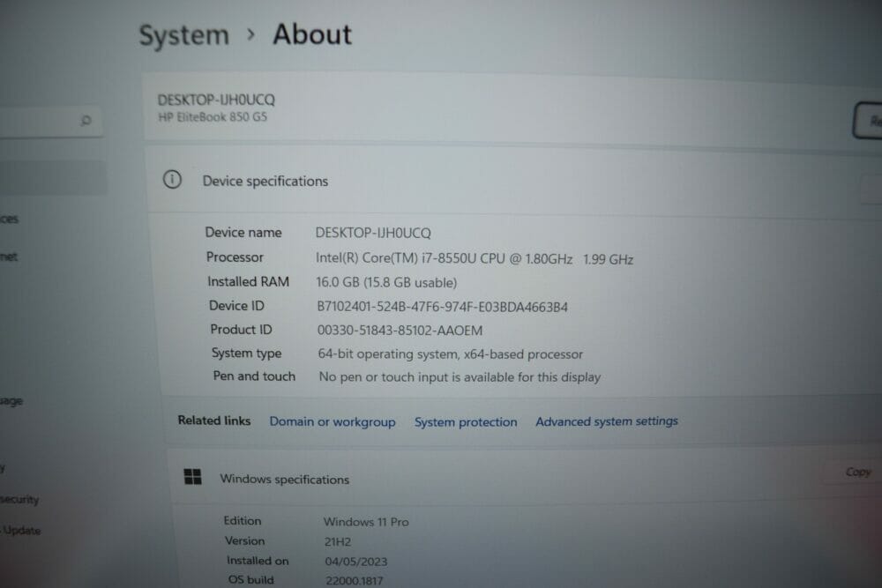Click the Device name label

[243, 232]
